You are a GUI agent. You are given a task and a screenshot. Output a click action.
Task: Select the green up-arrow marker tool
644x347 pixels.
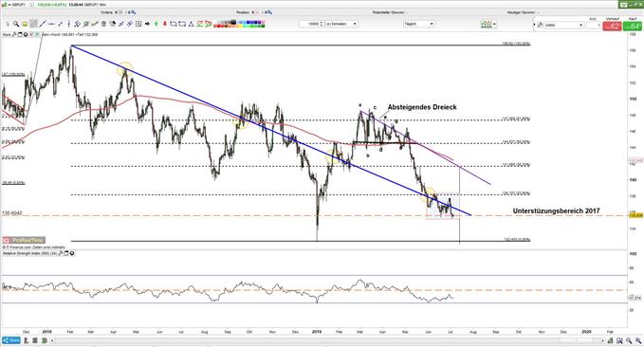[156, 24]
